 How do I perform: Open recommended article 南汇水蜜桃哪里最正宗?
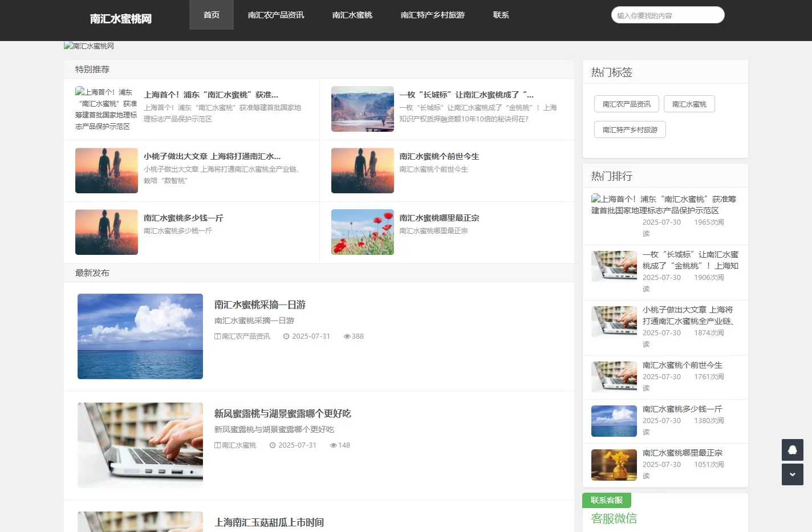point(440,218)
